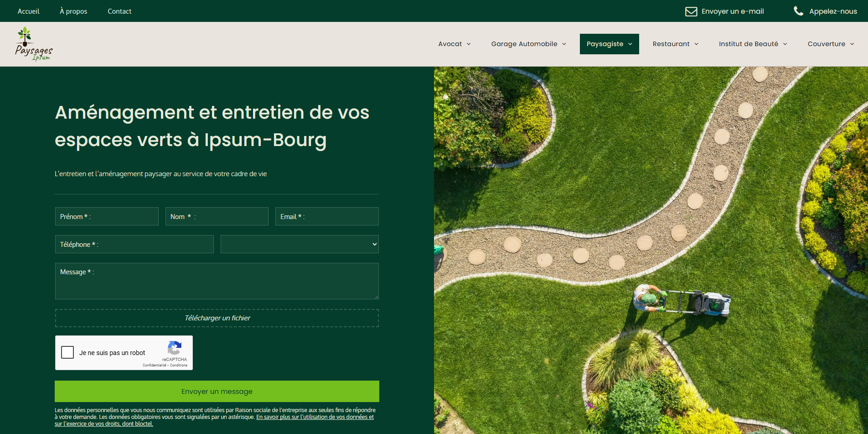The image size is (868, 434).
Task: Open the Paysagiste dropdown menu
Action: 609,44
